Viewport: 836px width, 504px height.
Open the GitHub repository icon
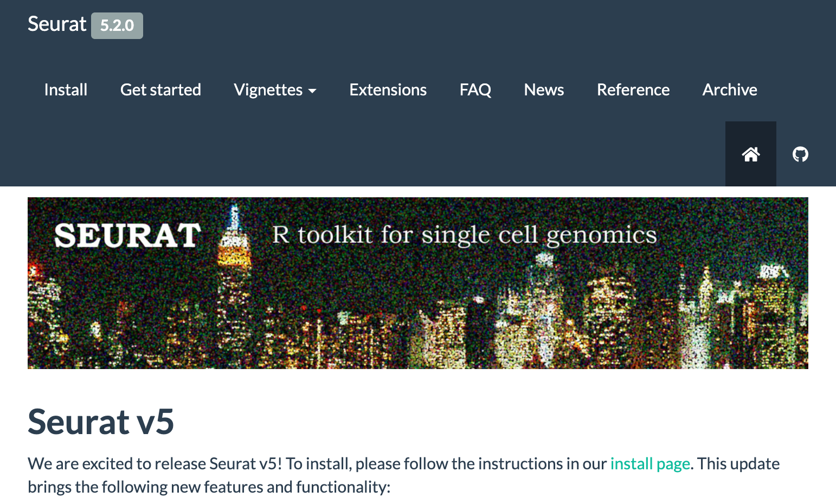(x=800, y=154)
